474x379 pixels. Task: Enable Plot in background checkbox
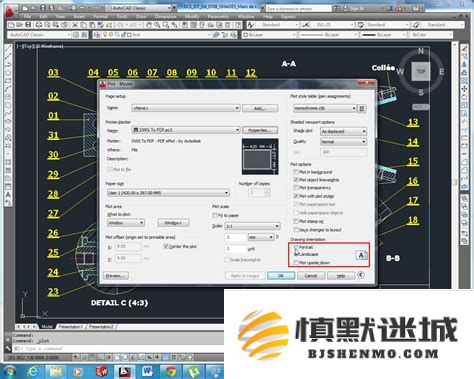(x=296, y=172)
